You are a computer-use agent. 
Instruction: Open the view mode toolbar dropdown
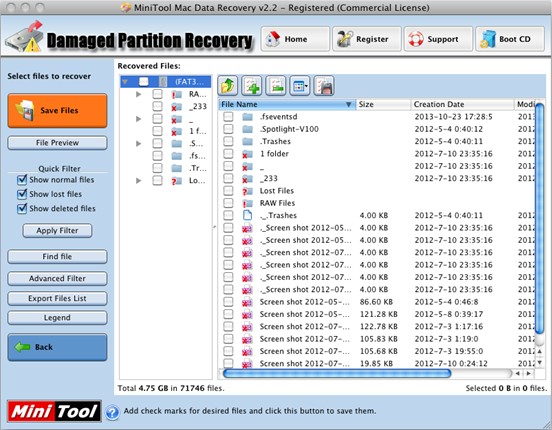pyautogui.click(x=300, y=86)
